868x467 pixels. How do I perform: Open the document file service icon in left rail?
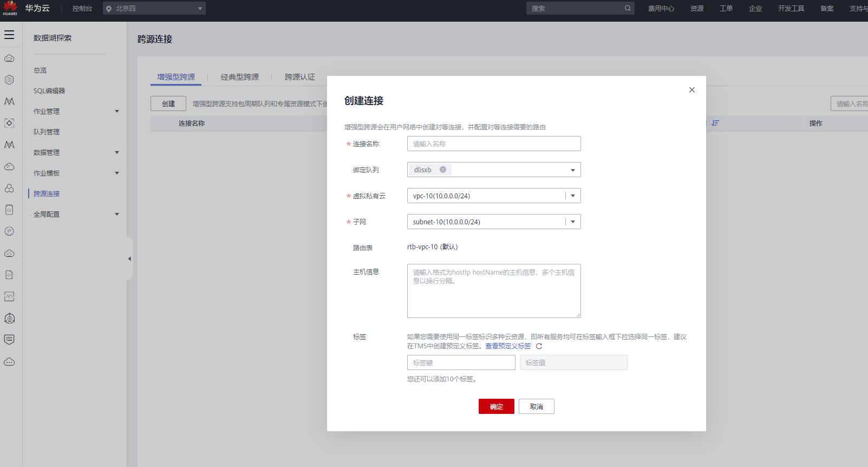pyautogui.click(x=9, y=275)
